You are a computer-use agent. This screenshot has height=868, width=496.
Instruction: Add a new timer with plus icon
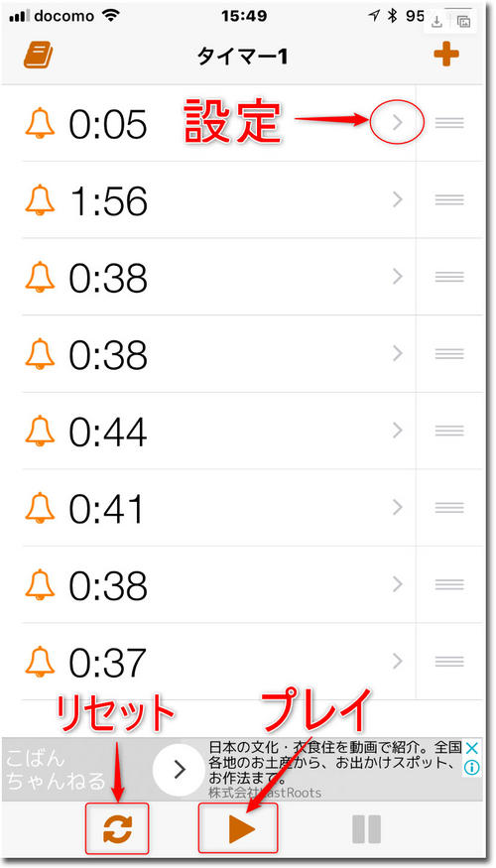tap(446, 56)
